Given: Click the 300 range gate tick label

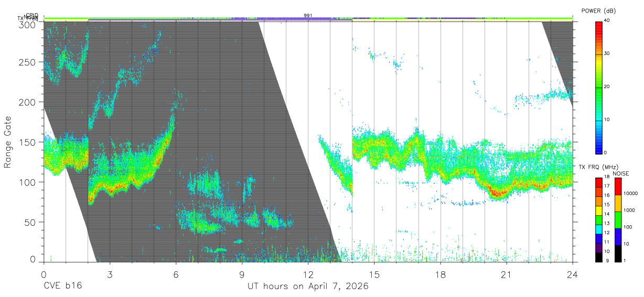Looking at the screenshot, I should pos(27,25).
